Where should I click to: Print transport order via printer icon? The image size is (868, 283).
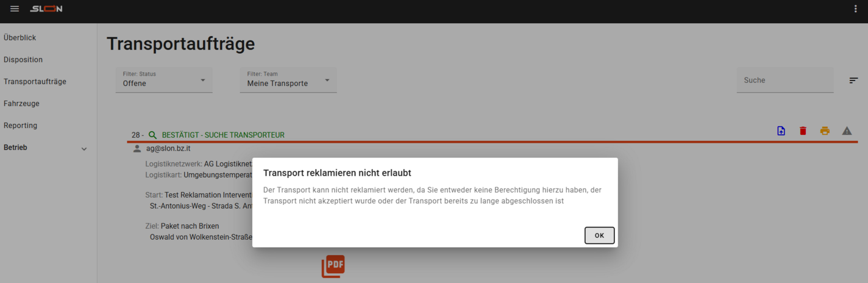[x=825, y=131]
